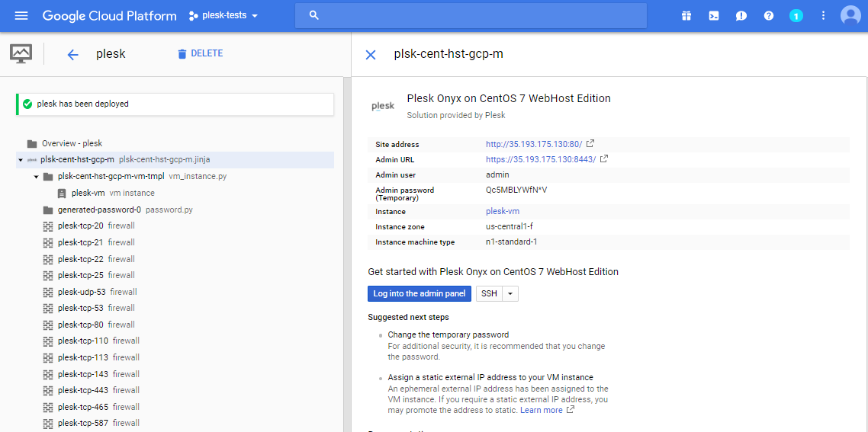868x432 pixels.
Task: Select the plesk-tcp-443 firewall item
Action: (80, 390)
